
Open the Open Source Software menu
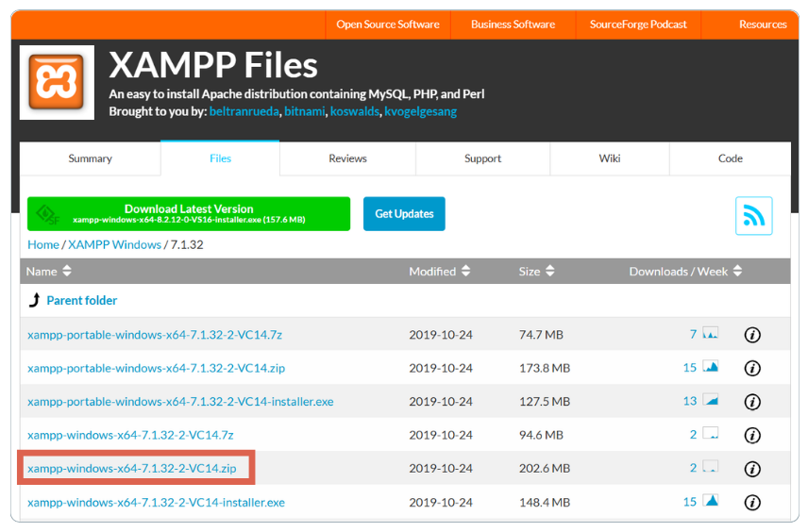coord(388,25)
